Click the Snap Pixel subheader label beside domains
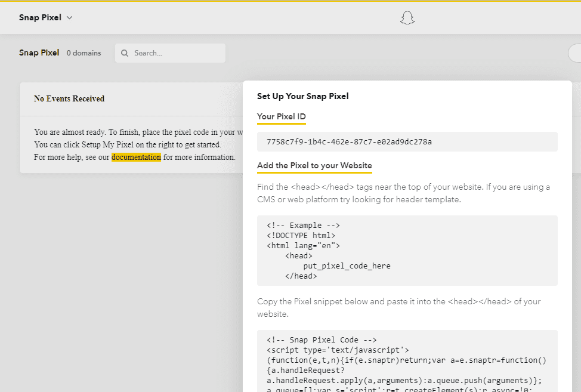Image resolution: width=581 pixels, height=392 pixels. click(39, 53)
